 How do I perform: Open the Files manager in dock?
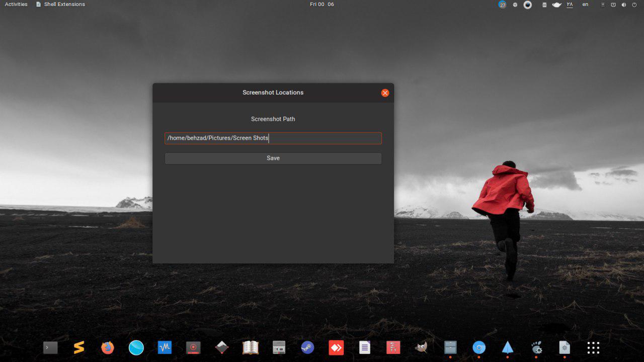[450, 347]
